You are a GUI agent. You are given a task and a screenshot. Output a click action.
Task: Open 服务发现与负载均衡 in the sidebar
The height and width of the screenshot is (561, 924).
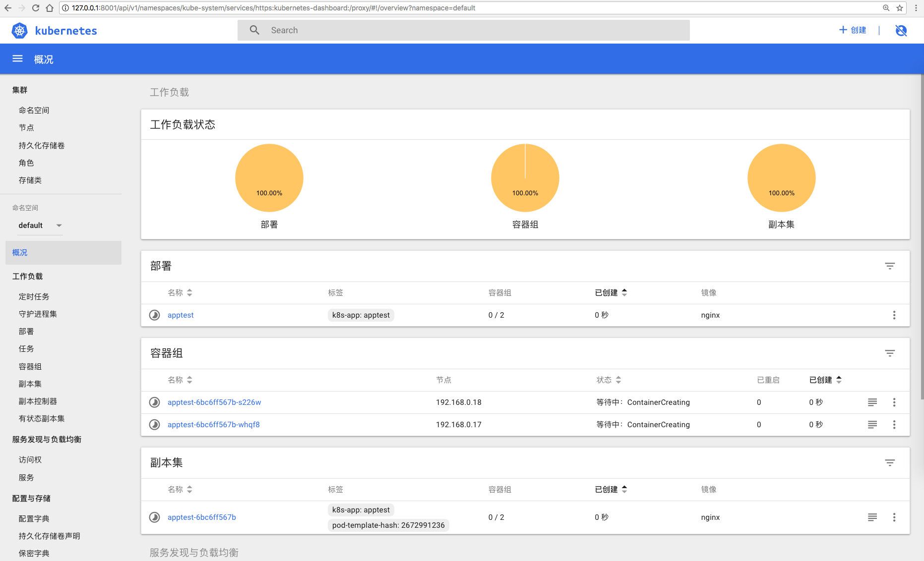click(x=47, y=440)
